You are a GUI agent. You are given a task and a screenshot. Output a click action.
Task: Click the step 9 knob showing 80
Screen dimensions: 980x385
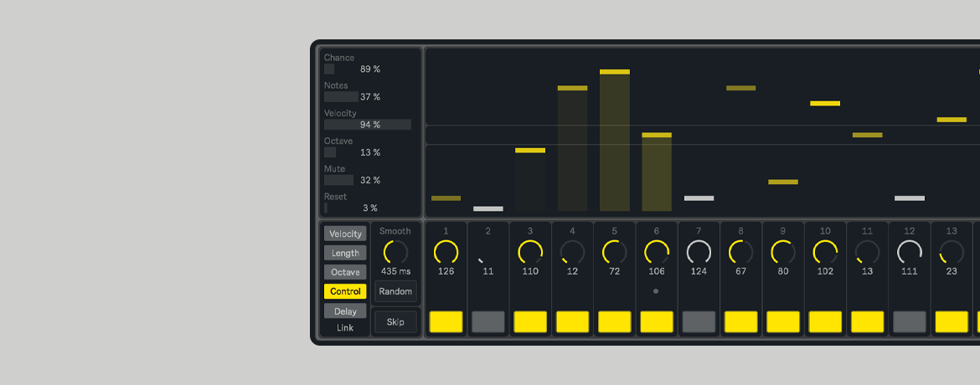[x=783, y=252]
